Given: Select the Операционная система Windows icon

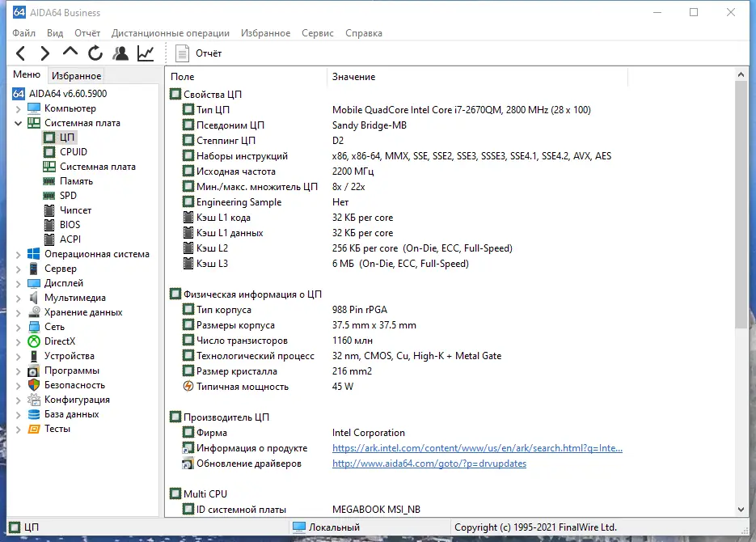Looking at the screenshot, I should pos(34,254).
